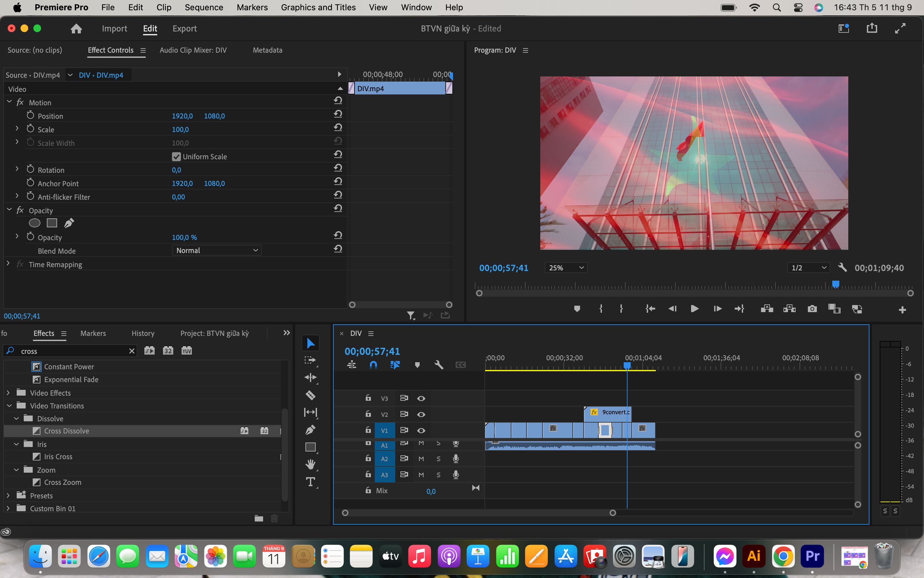Screen dimensions: 924x578
Task: Clear the effects search field
Action: 132,351
